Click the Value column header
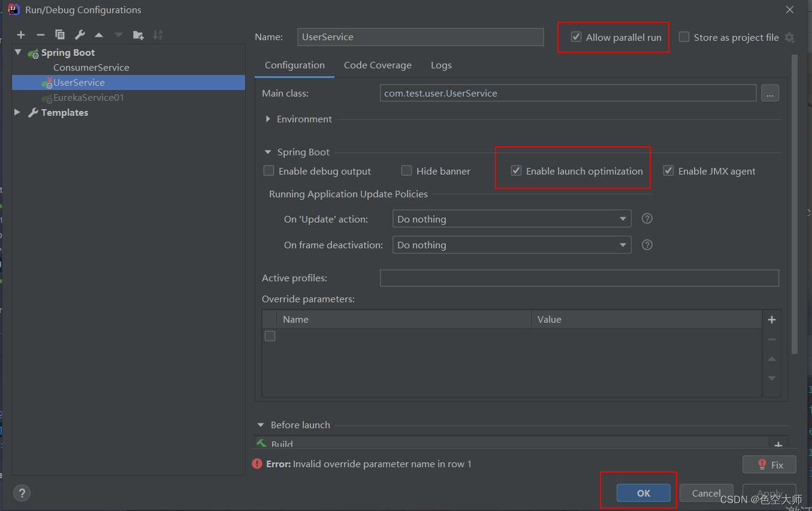Image resolution: width=812 pixels, height=511 pixels. click(647, 319)
